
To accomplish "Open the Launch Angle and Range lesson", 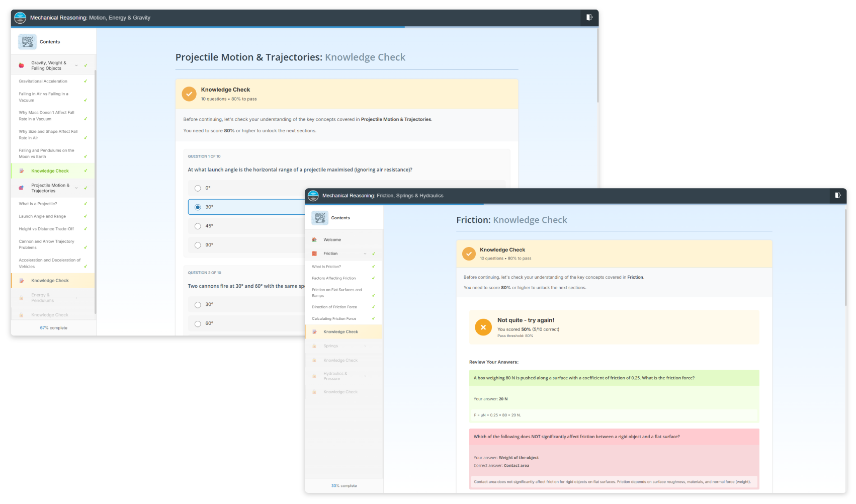I will click(x=42, y=216).
